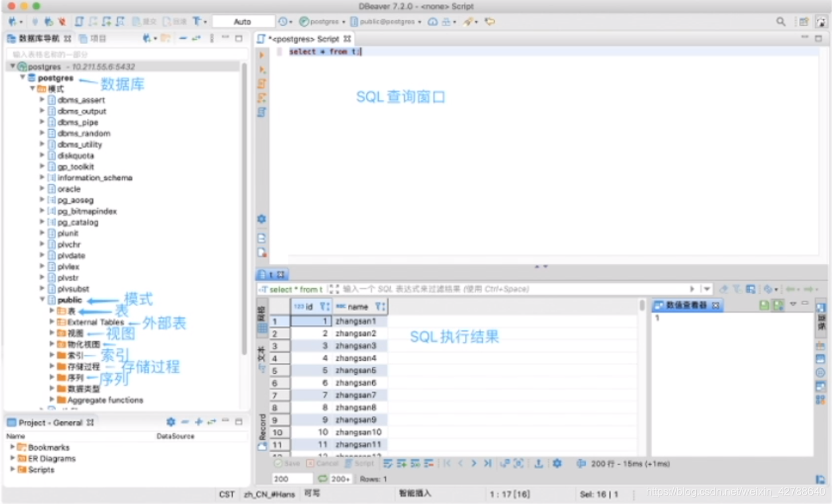Click the gear configuration icon in results toolbar
This screenshot has width=832, height=504.
coord(557,464)
